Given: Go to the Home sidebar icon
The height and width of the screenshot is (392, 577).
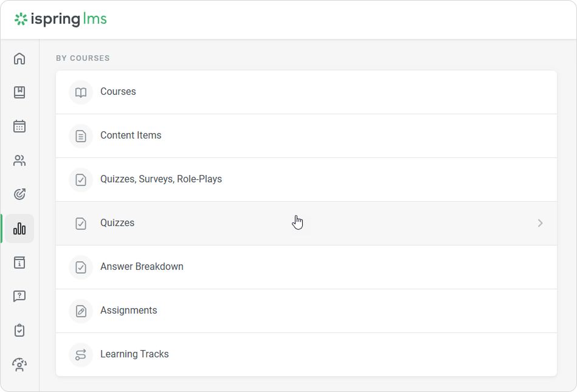Looking at the screenshot, I should click(19, 59).
